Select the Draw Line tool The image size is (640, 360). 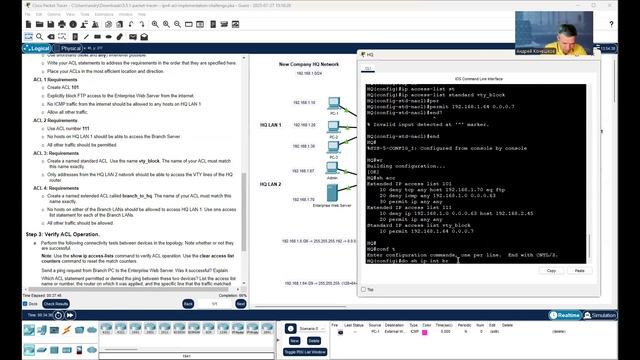86,37
